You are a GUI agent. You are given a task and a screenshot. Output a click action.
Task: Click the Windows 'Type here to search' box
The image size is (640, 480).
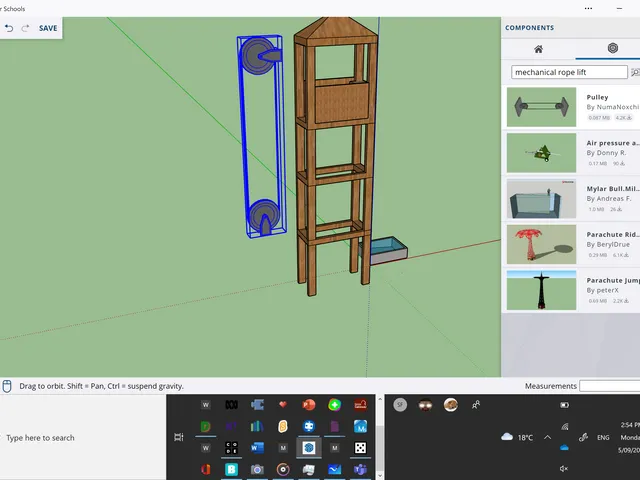[x=40, y=438]
